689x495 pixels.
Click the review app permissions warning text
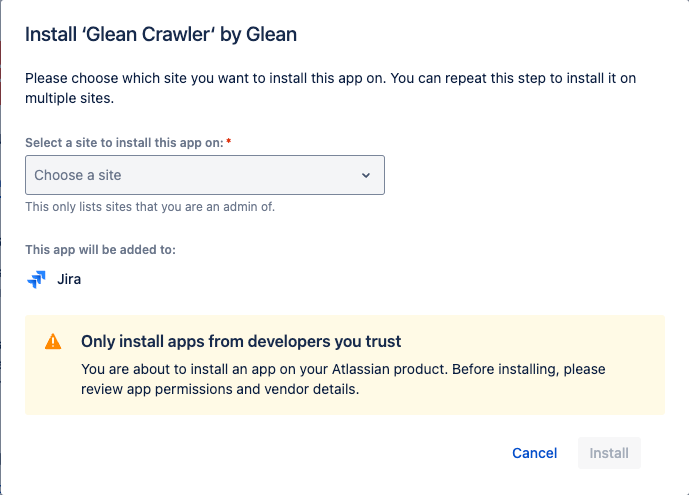(x=343, y=379)
